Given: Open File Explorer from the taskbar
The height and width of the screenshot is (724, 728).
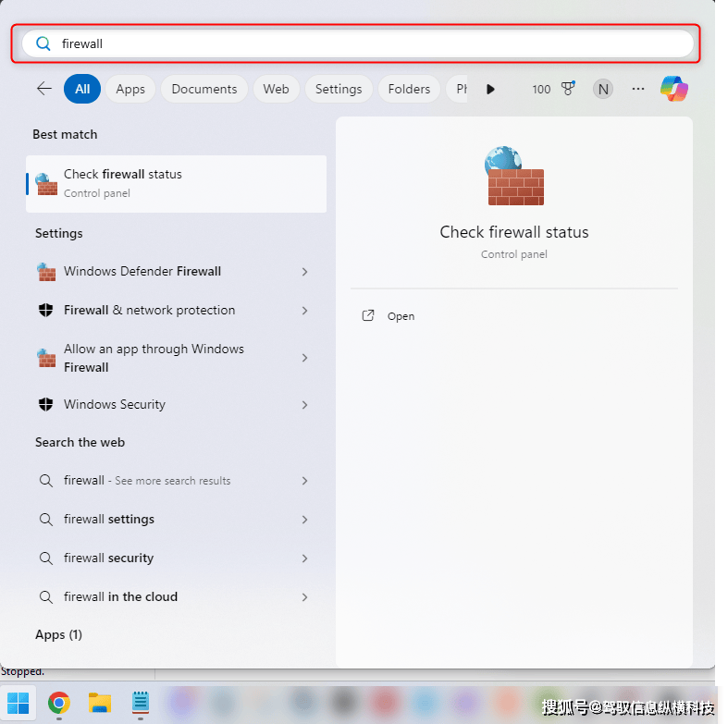Looking at the screenshot, I should (99, 703).
